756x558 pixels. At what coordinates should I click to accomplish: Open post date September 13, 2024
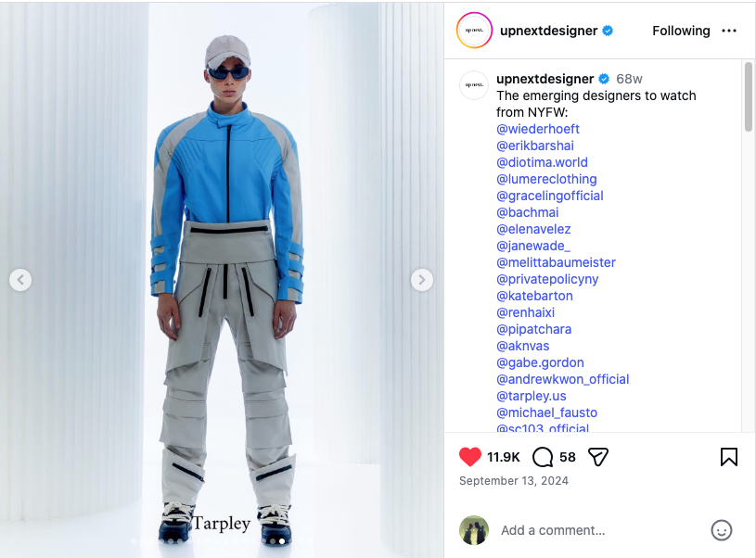(514, 481)
